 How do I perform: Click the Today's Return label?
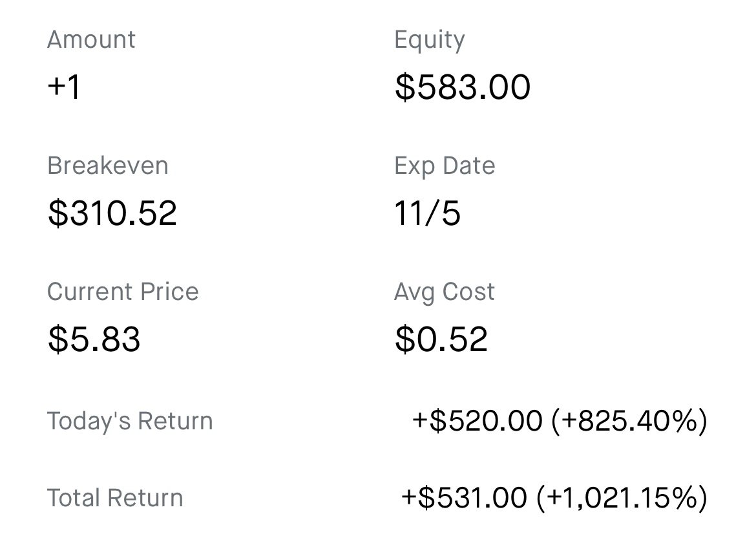[130, 421]
